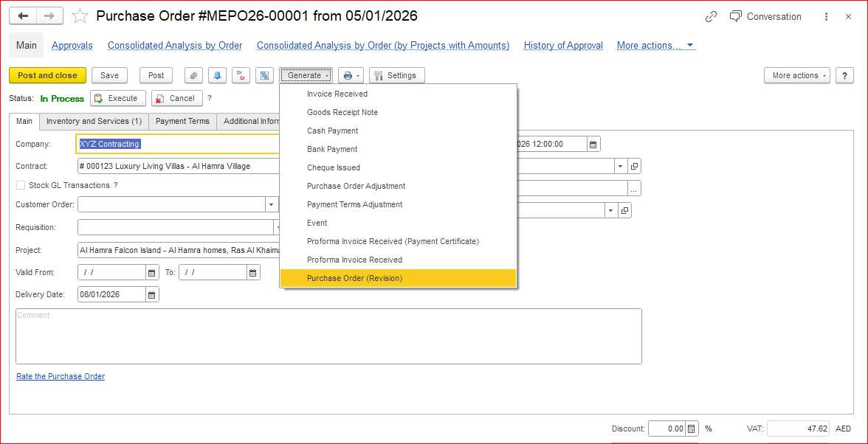
Task: Click the paperclip attachments icon
Action: pos(193,75)
